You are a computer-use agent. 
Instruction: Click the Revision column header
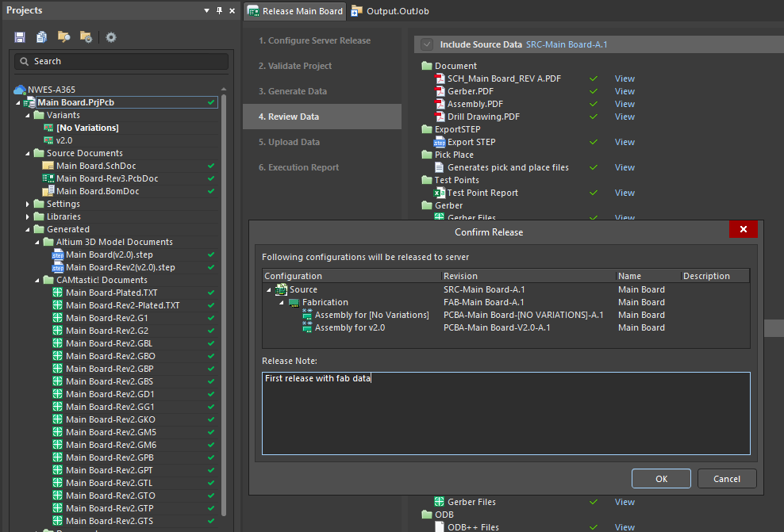click(528, 276)
